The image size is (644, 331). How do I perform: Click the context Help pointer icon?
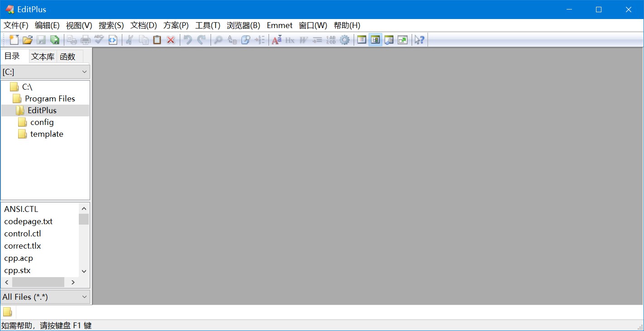point(419,40)
